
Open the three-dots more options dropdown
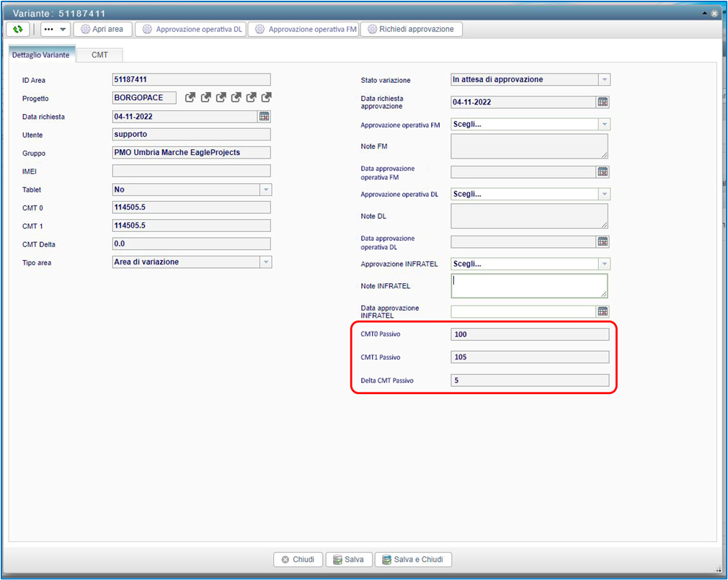click(55, 30)
